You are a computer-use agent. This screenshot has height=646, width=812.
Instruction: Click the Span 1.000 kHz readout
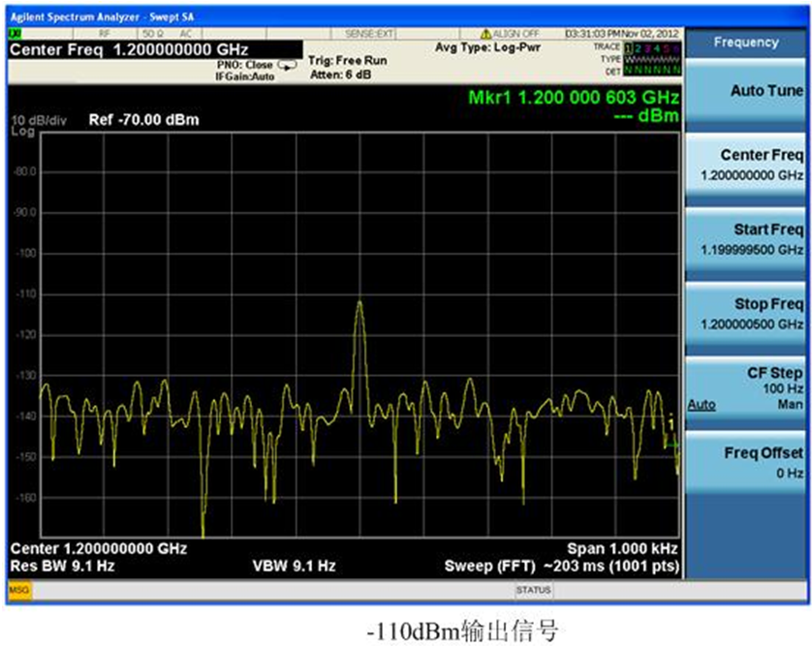623,548
